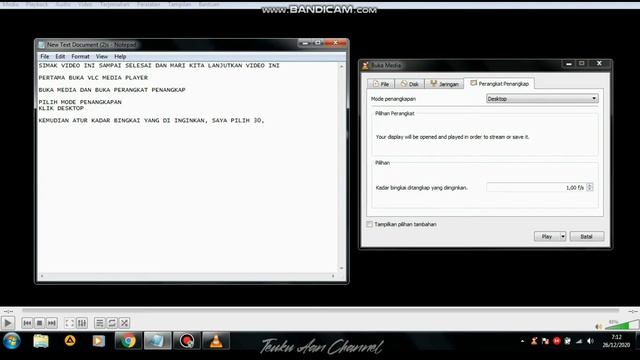Click the Notepad vertical scrollbar up arrow
The width and height of the screenshot is (640, 360).
(x=342, y=66)
